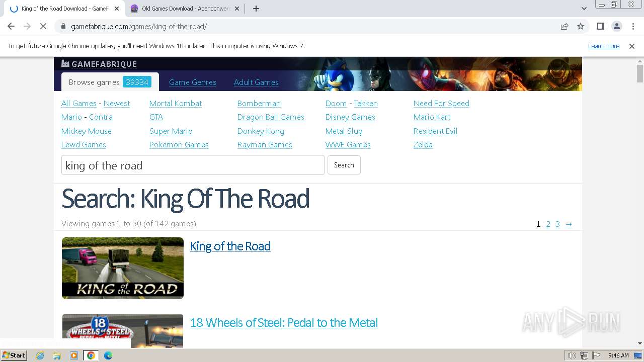Go to results page 2
This screenshot has height=362, width=644.
click(x=548, y=224)
